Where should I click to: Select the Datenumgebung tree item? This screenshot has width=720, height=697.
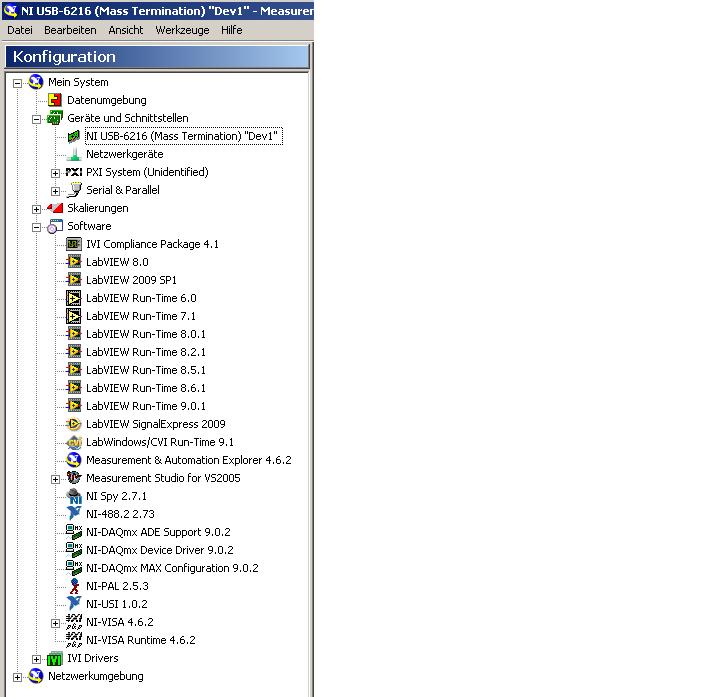(107, 100)
